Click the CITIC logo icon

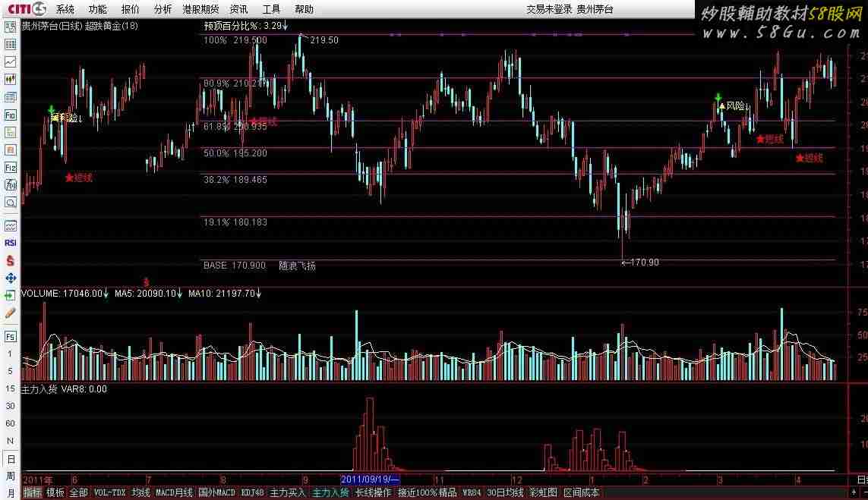(x=26, y=8)
